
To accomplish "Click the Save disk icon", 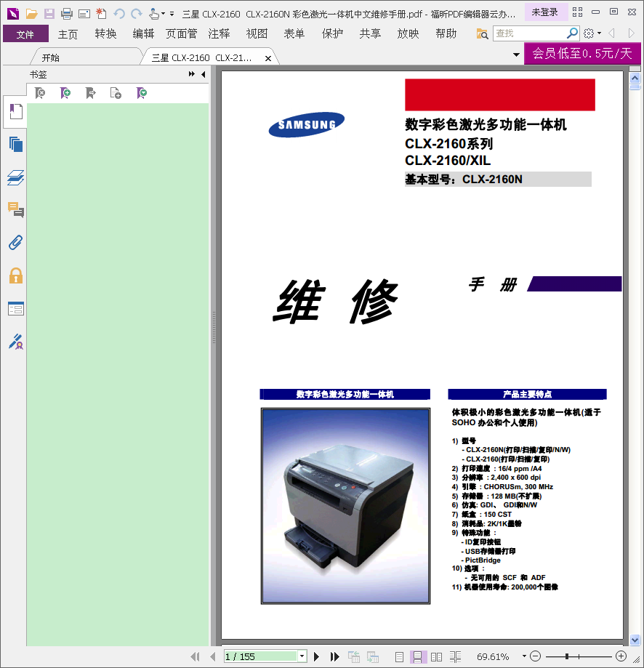I will click(x=49, y=14).
